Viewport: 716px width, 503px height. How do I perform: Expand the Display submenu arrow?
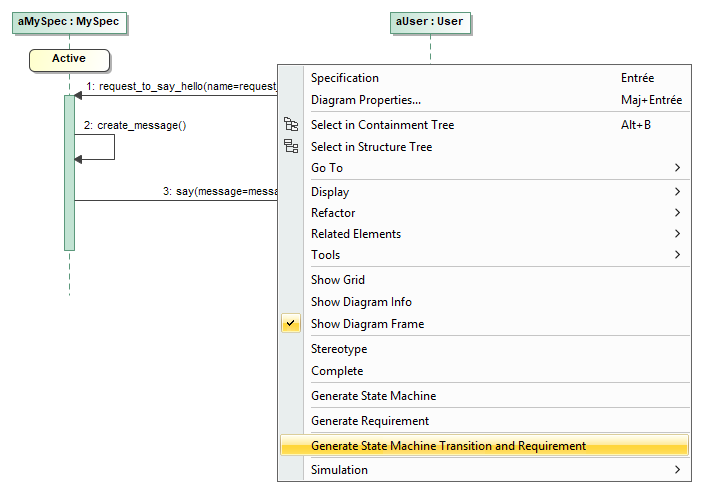pos(677,191)
